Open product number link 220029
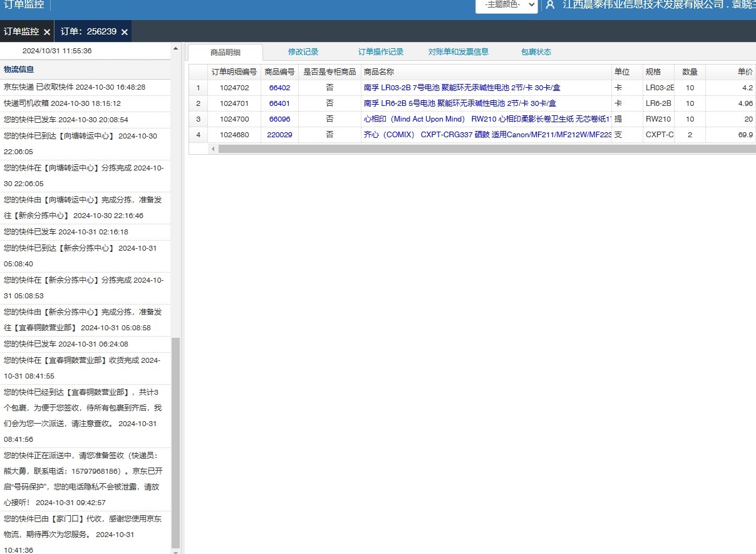Screen dimensions: 756x554 click(x=279, y=135)
